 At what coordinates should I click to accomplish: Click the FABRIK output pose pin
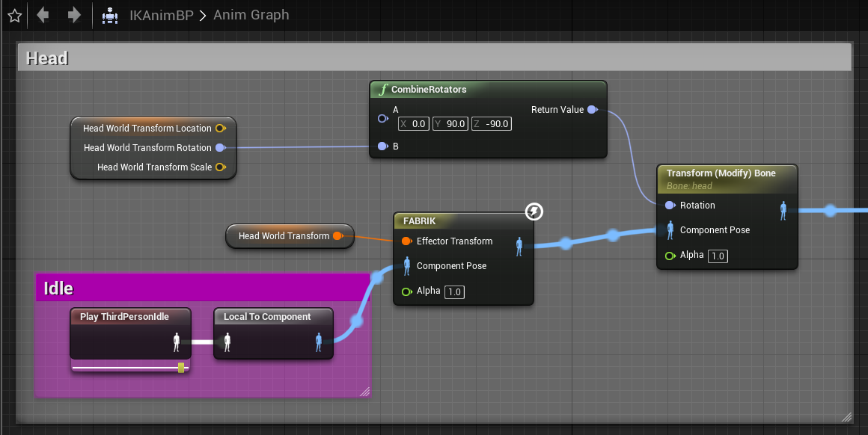(x=519, y=247)
